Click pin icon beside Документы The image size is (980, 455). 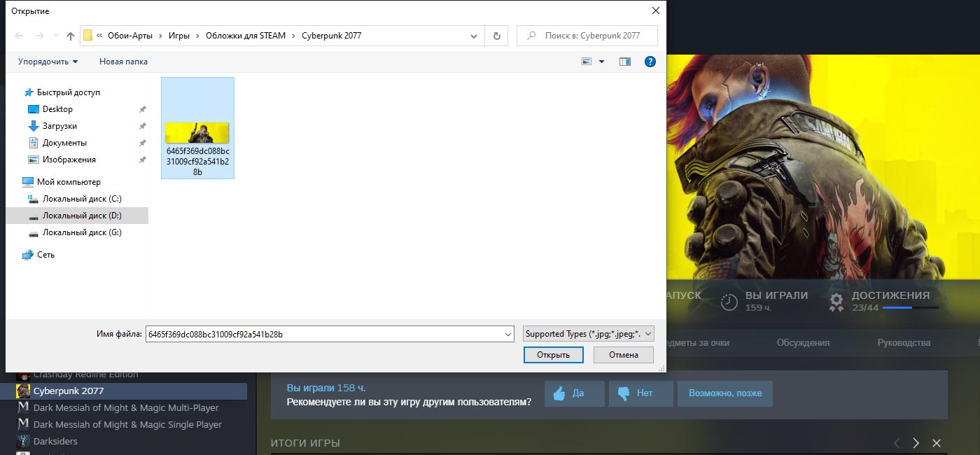(x=142, y=143)
